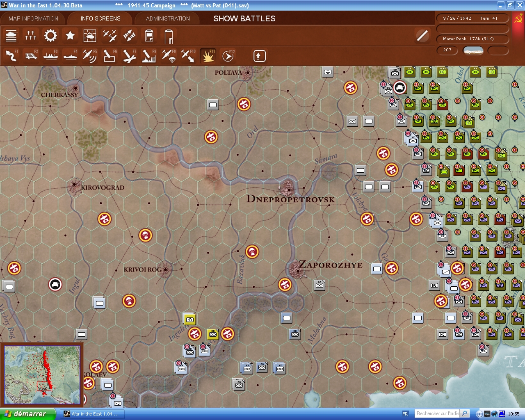Focus the Rechercher sur l'ordinateur search field
Viewport: 525px width, 420px height.
point(438,413)
